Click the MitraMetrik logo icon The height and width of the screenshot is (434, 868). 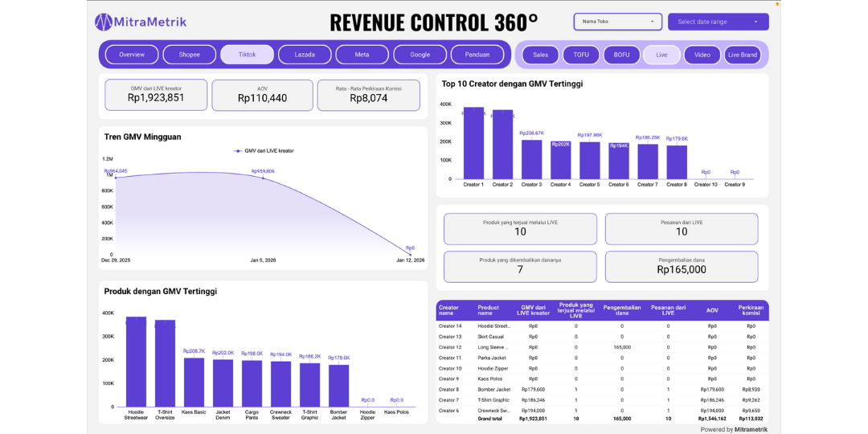(x=104, y=22)
